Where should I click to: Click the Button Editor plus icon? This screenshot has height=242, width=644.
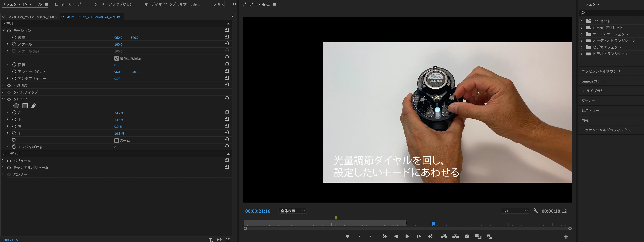pyautogui.click(x=566, y=237)
